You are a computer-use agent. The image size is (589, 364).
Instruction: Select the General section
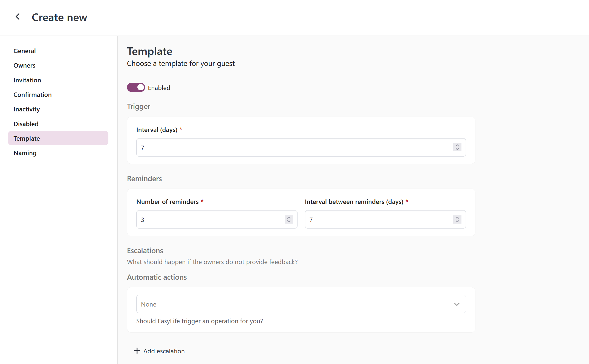click(x=25, y=51)
